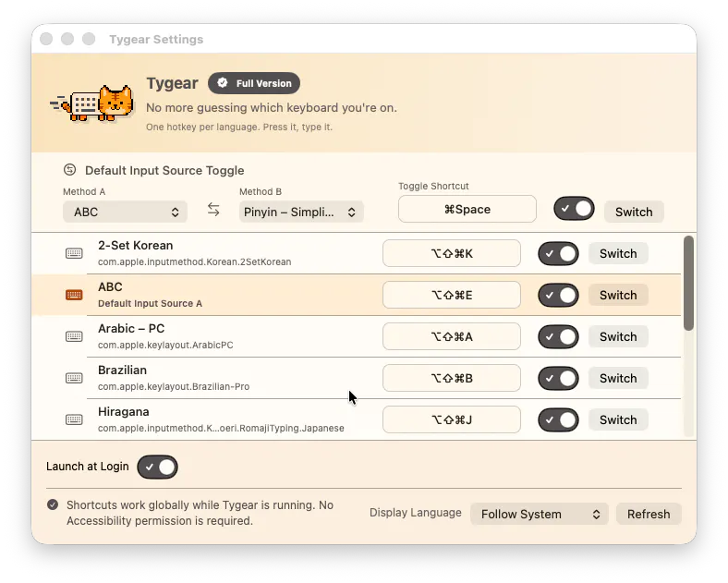Image resolution: width=728 pixels, height=583 pixels.
Task: Click the input source list vertical scrollbar
Action: point(689,284)
